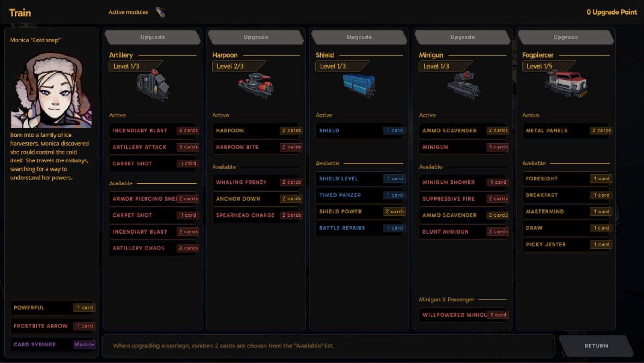Click the Fogpiercer locomotive image
This screenshot has width=644, height=363.
coord(565,84)
